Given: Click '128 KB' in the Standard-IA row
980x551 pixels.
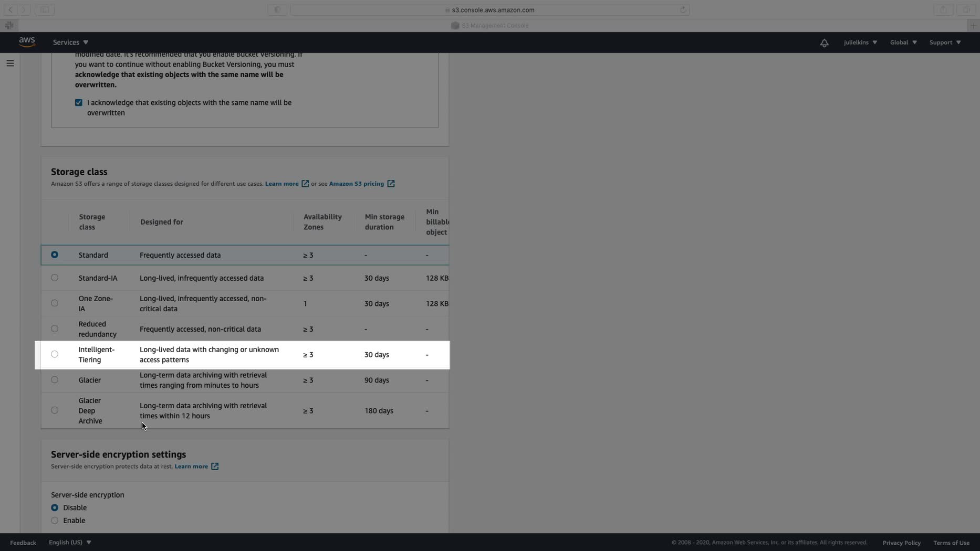Looking at the screenshot, I should click(x=437, y=278).
